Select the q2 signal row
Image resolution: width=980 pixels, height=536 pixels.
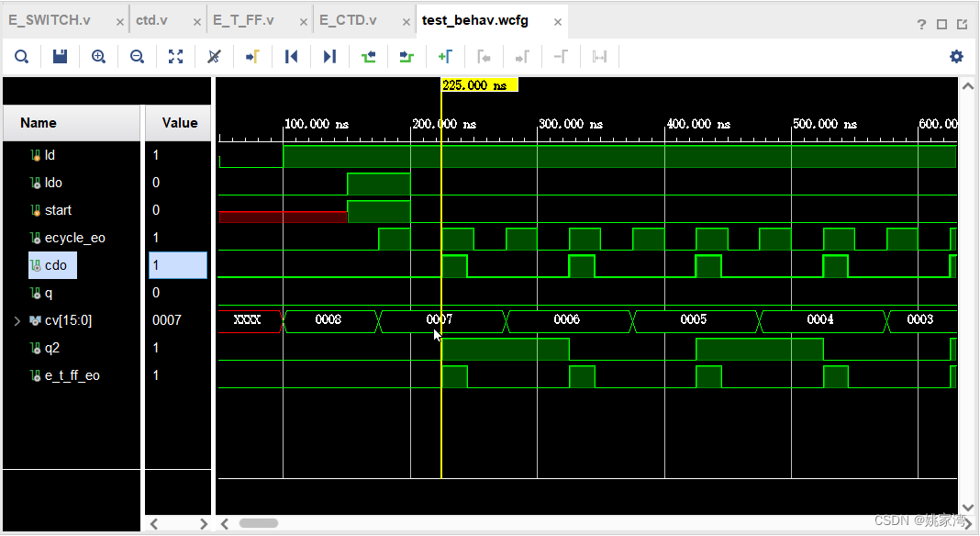[x=52, y=348]
